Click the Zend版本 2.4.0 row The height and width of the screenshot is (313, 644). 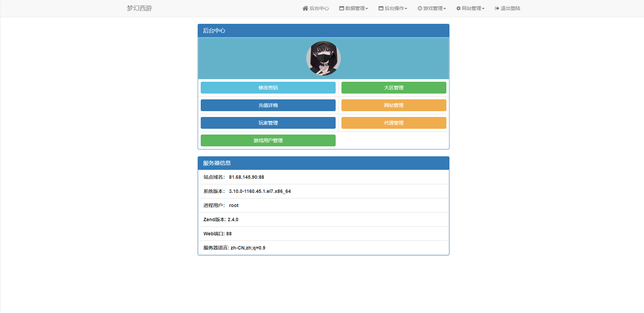point(324,219)
